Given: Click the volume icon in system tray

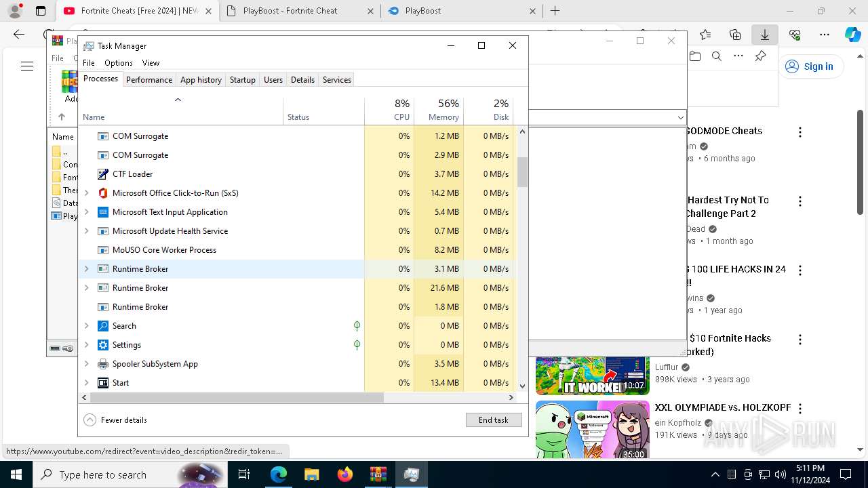Looking at the screenshot, I should pyautogui.click(x=781, y=474).
